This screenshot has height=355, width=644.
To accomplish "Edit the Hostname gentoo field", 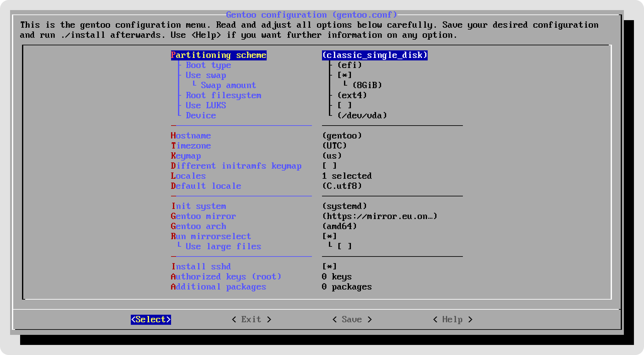I will 342,136.
